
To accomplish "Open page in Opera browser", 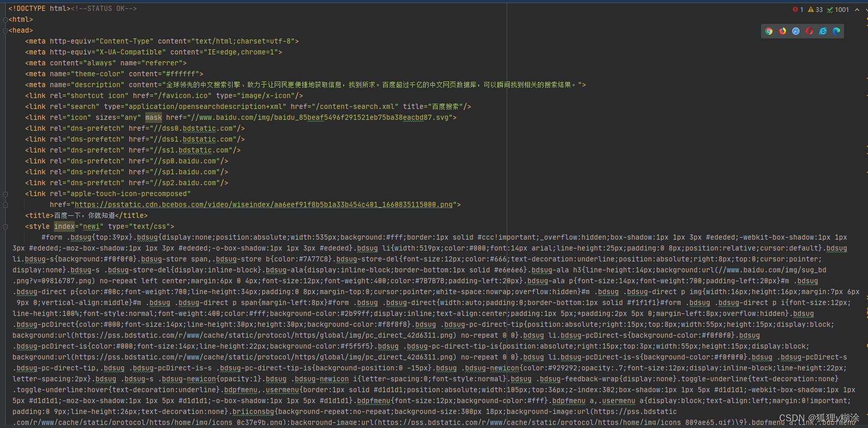I will click(x=809, y=31).
